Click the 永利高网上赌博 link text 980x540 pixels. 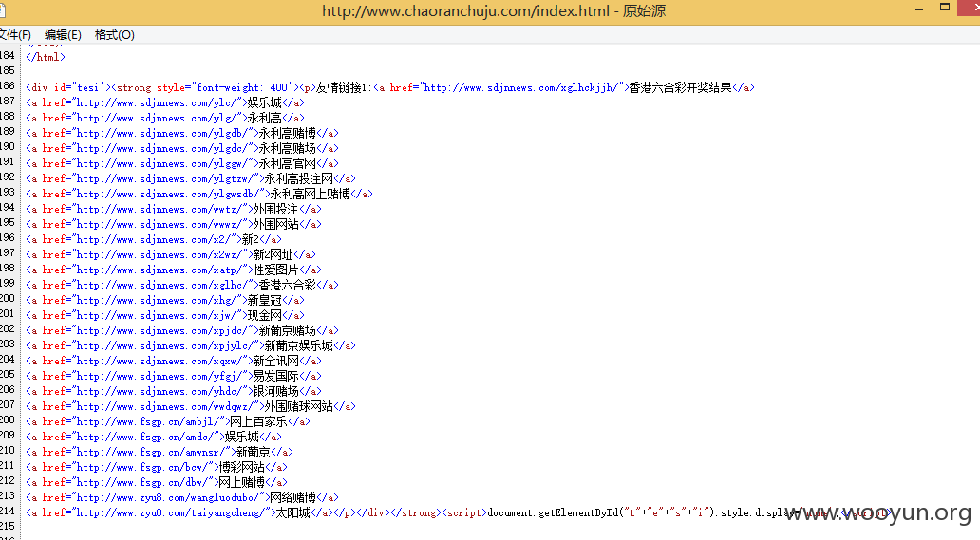point(310,195)
